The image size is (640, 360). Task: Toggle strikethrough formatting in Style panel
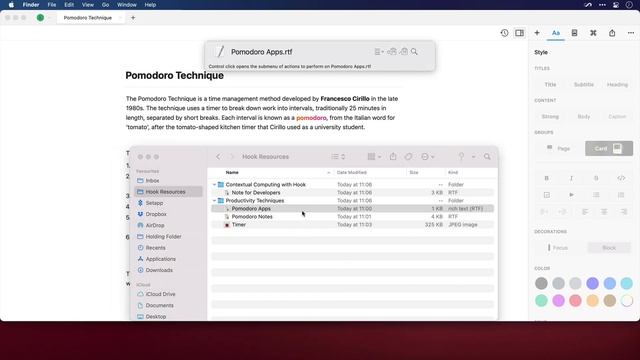pos(596,178)
